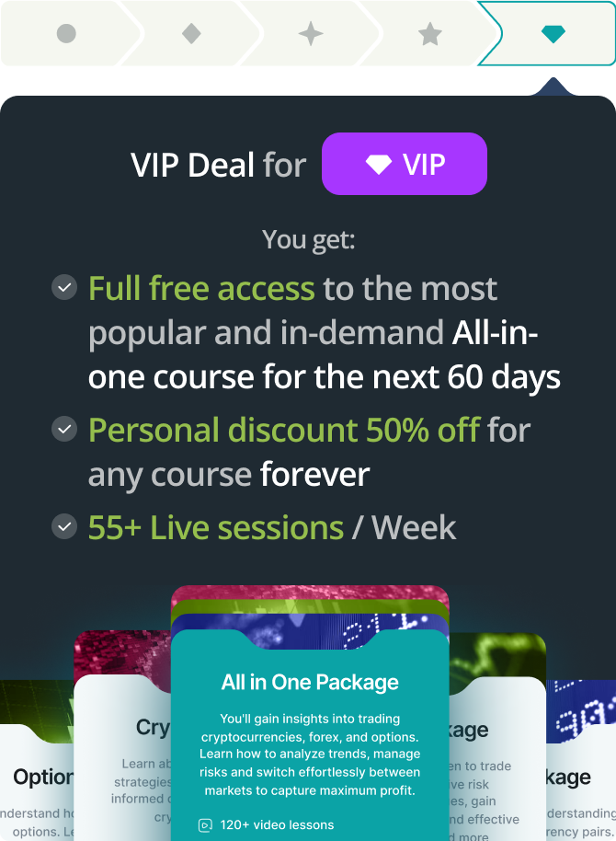616x841 pixels.
Task: Select the diamond-shape tier step
Action: coord(191,34)
